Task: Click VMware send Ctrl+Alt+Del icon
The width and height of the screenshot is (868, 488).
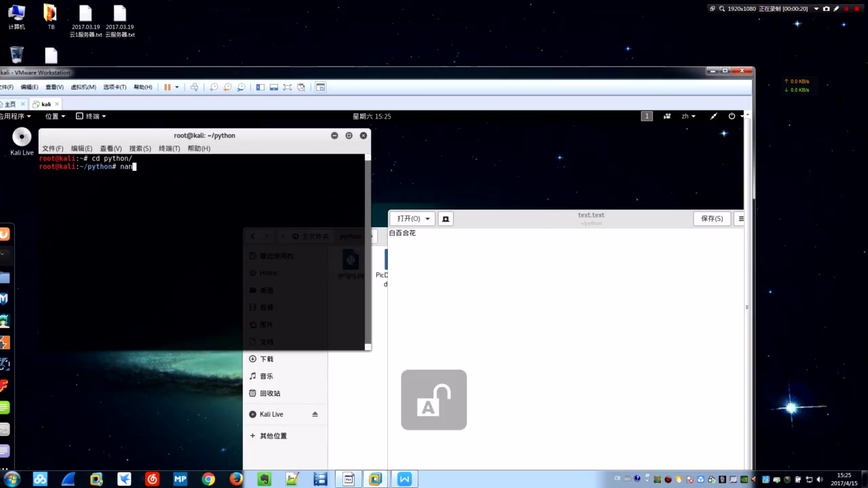Action: coord(195,87)
